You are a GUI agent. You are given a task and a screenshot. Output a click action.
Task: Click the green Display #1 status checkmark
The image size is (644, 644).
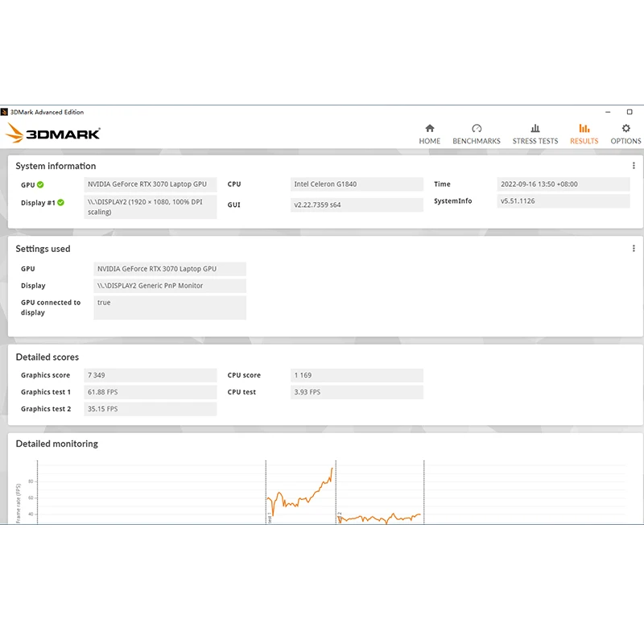(61, 203)
